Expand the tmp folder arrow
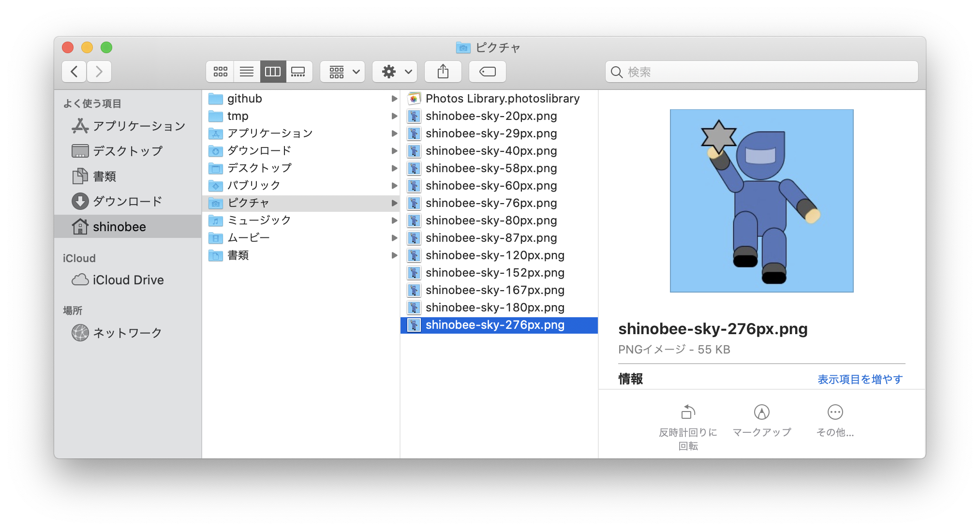 [394, 116]
